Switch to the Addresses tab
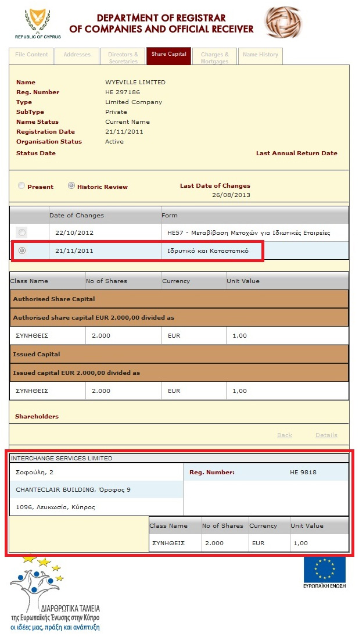 coord(77,55)
